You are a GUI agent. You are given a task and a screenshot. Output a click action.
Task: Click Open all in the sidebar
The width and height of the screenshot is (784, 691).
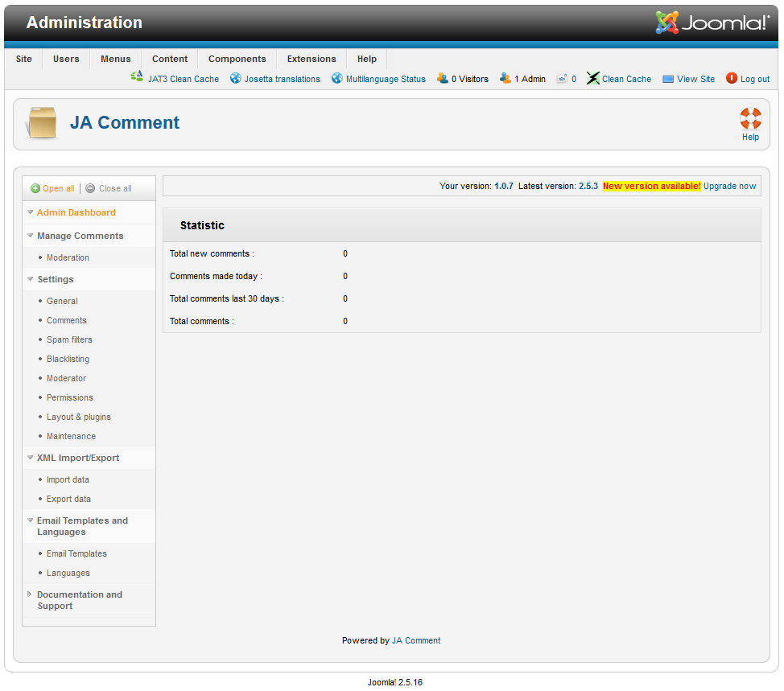[x=52, y=187]
